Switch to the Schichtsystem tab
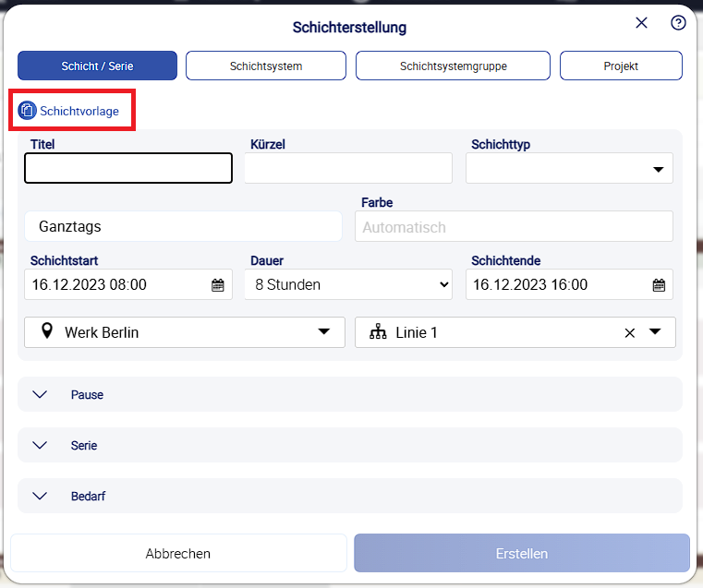 [266, 66]
